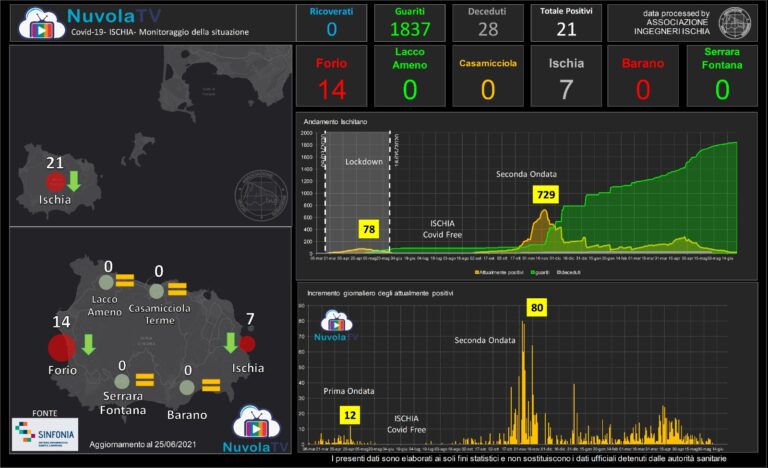Click the yellow 729 peak label
Viewport: 768px width, 468px height.
coord(546,193)
